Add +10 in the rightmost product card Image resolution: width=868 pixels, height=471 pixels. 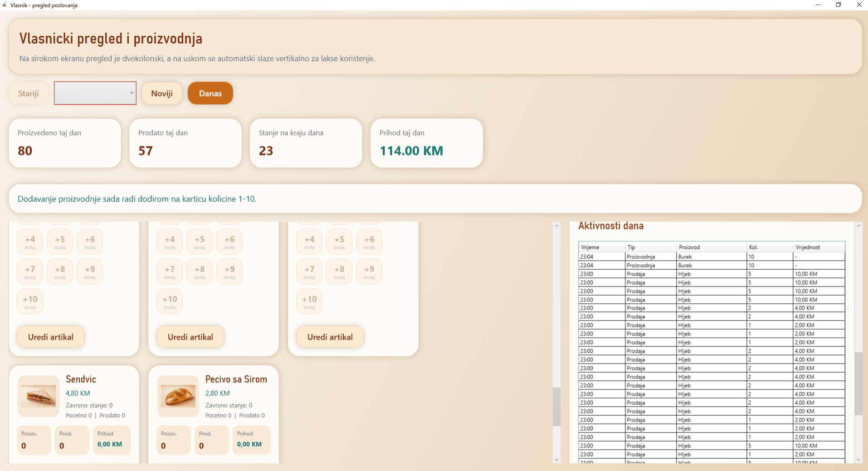309,301
